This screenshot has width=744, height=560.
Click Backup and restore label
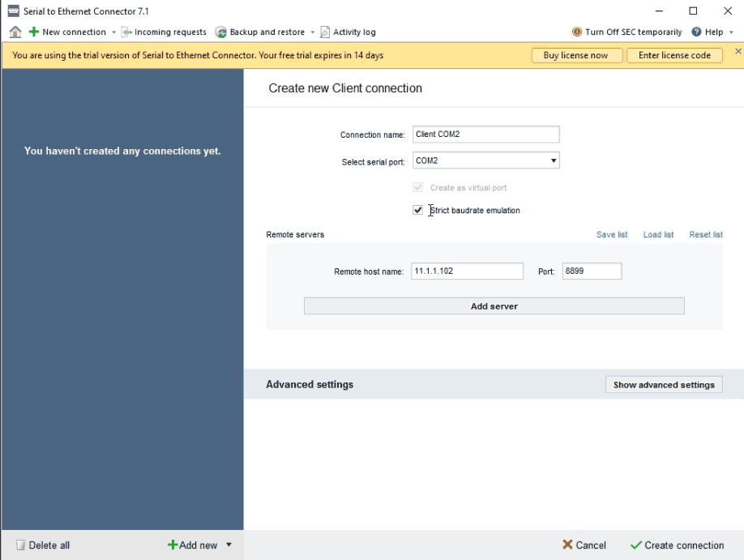[267, 32]
